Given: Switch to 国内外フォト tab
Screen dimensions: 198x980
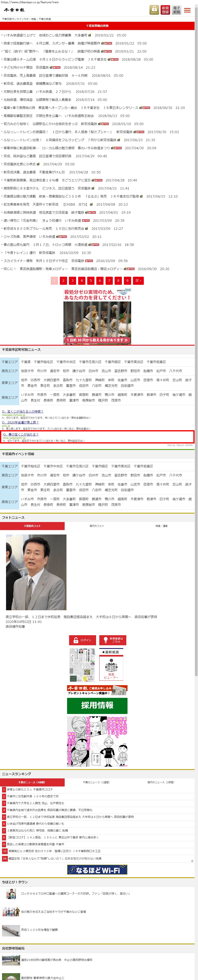Looking at the screenshot, I should pos(97,526).
